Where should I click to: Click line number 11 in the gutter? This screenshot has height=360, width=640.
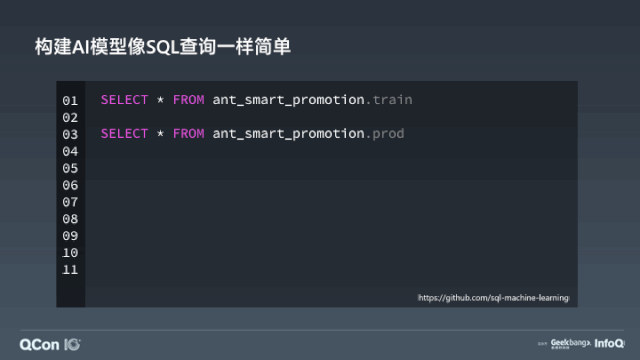(x=70, y=270)
